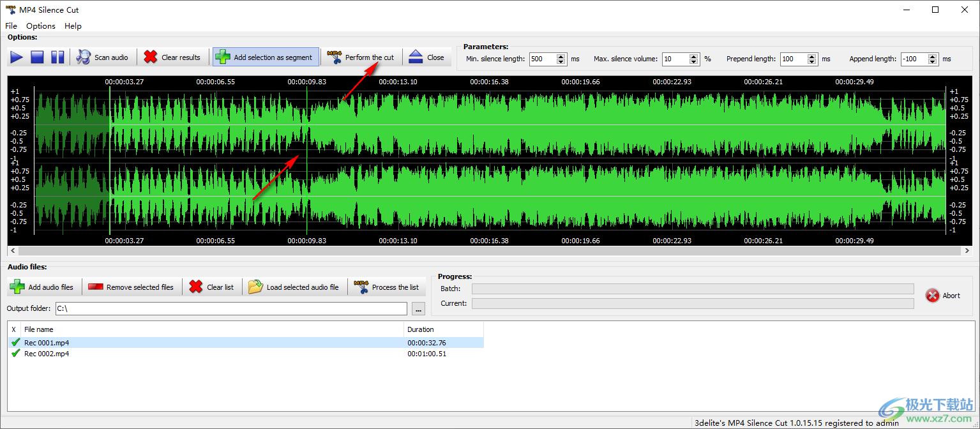Close the loaded audio file via toolbar

pos(426,57)
